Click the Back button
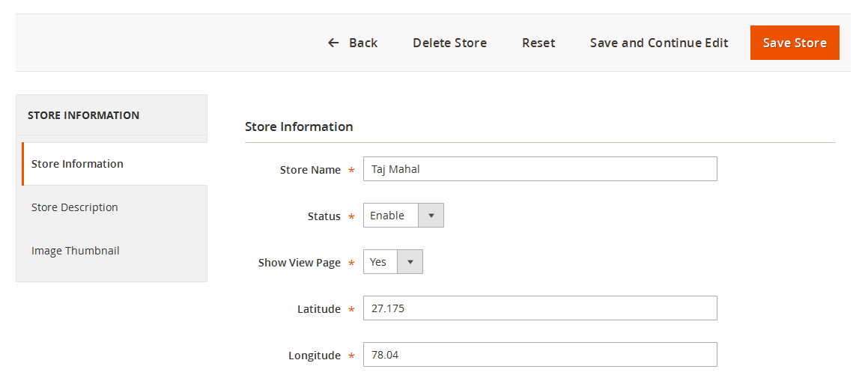 [x=353, y=43]
